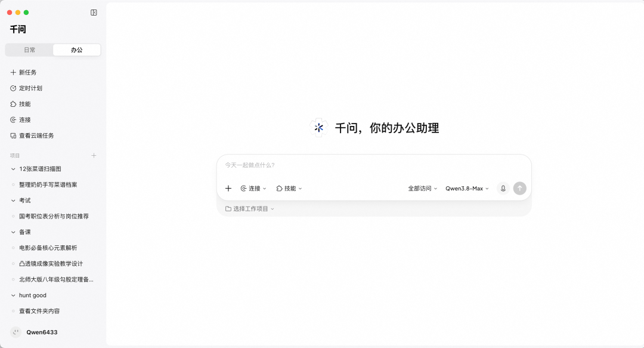Click the Qwen6433 avatar icon
644x348 pixels.
click(16, 332)
